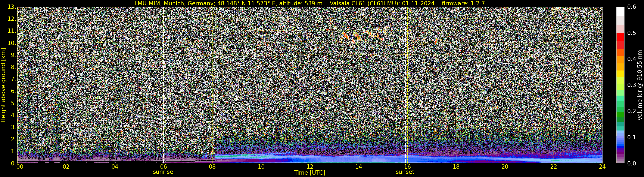Click the white dashed sunset line near 16 UTC
Viewport: 644px width, 177px height.
pyautogui.click(x=405, y=85)
